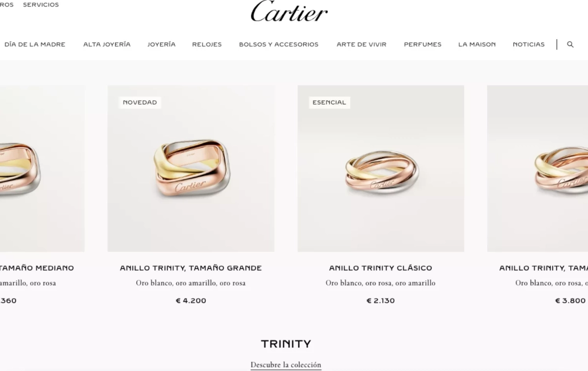Open La Maison menu
This screenshot has width=588, height=371.
click(477, 44)
